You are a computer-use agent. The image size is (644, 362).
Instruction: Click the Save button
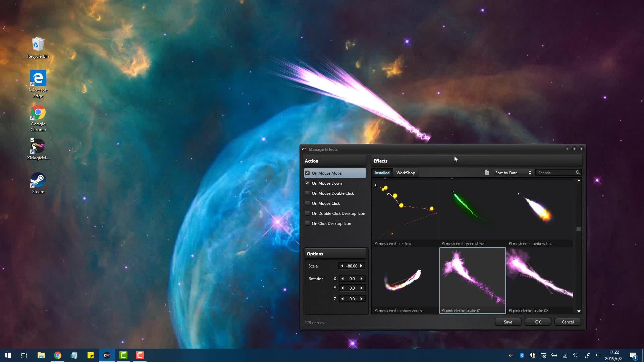508,322
